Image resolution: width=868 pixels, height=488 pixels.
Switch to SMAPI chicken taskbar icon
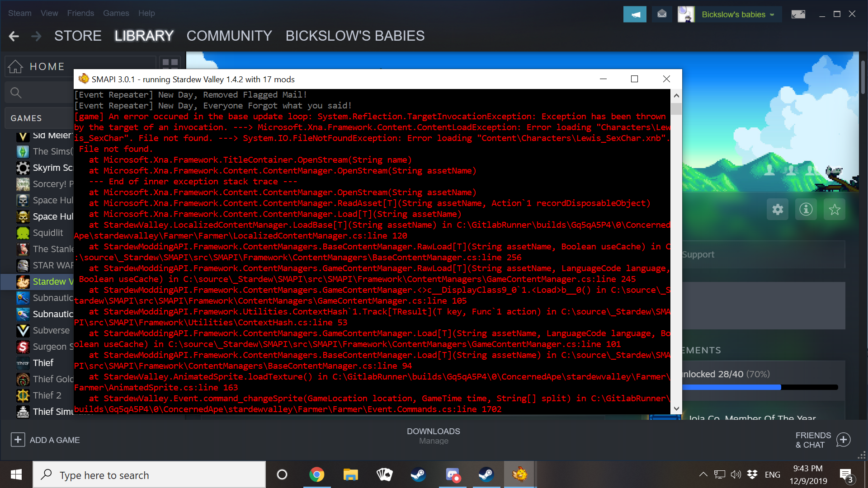click(x=520, y=474)
